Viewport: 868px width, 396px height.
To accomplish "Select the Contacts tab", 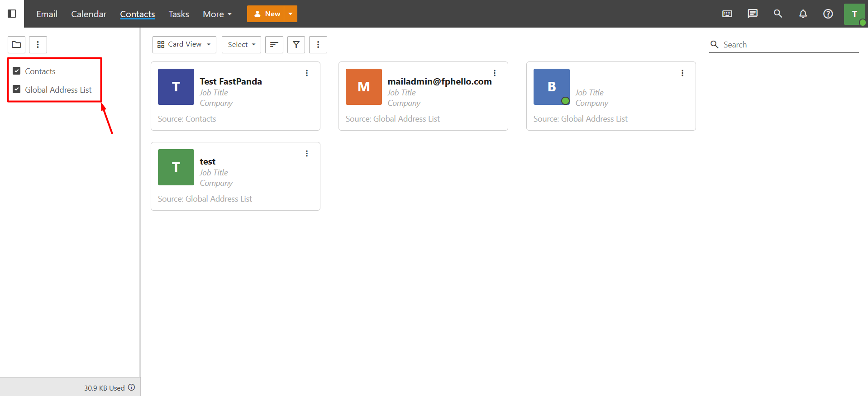I will click(x=138, y=14).
